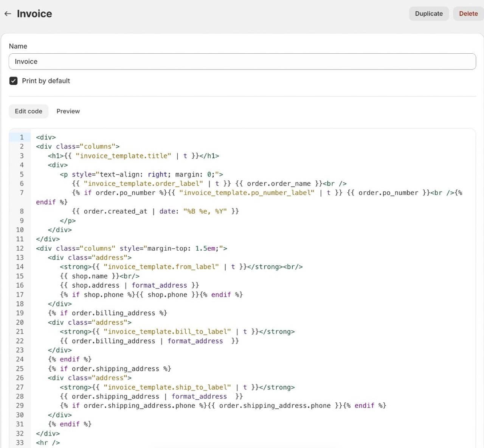Screen dimensions: 484x448
Task: Click 'invoice_template.from_label' on line 14
Action: (161, 267)
